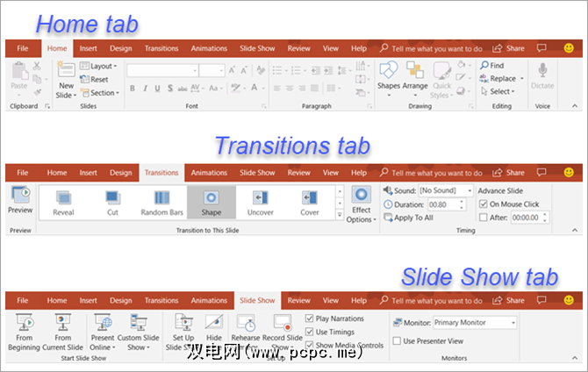Toggle the On Mouse Click checkbox
Image resolution: width=588 pixels, height=372 pixels.
pos(484,204)
